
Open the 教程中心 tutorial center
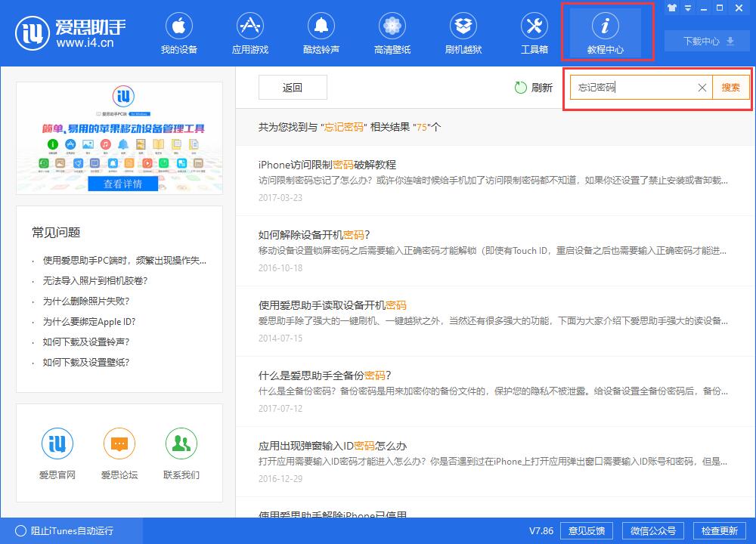pyautogui.click(x=606, y=33)
